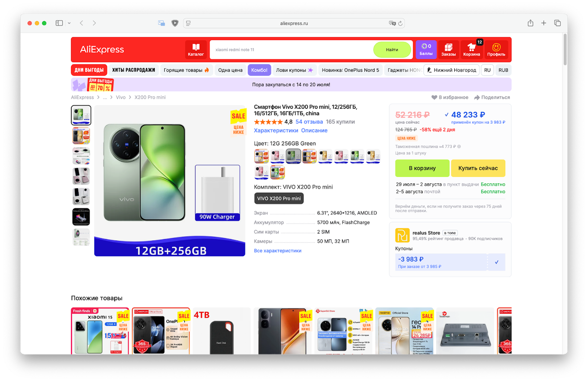Select the first color swatch in the top row
This screenshot has height=381, width=588.
tap(262, 156)
